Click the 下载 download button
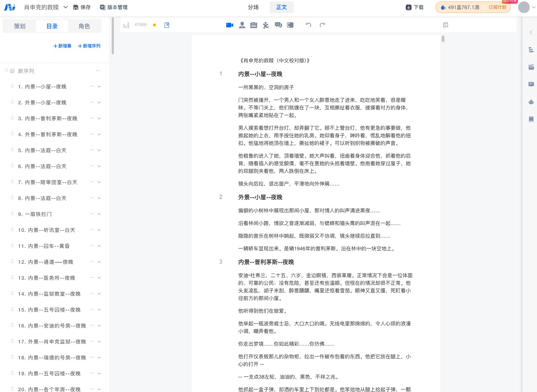 pos(415,7)
